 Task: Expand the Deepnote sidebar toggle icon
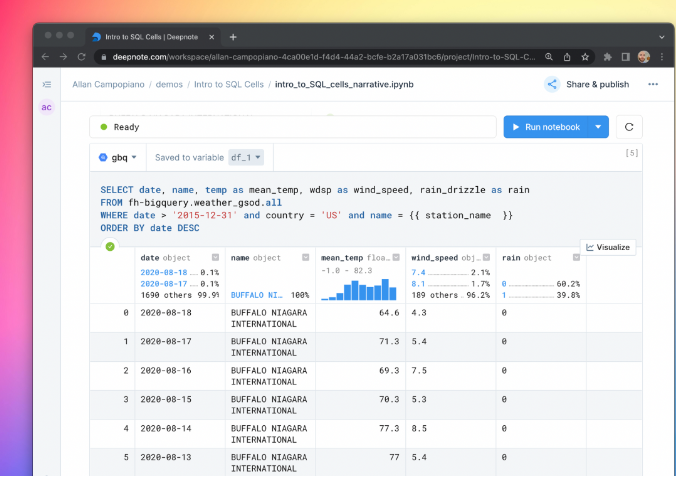point(47,84)
